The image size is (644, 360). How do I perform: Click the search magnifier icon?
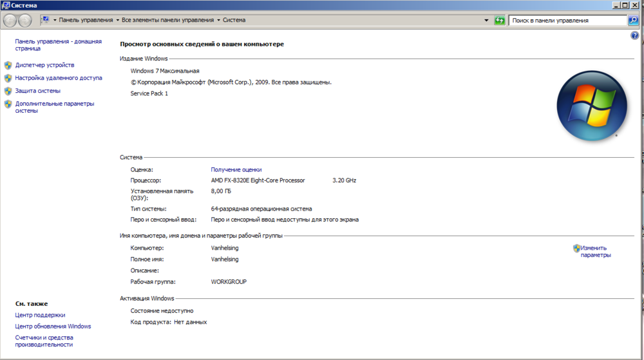(632, 21)
